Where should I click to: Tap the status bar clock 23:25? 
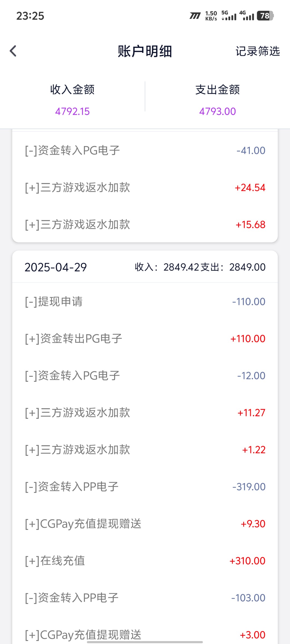[30, 16]
